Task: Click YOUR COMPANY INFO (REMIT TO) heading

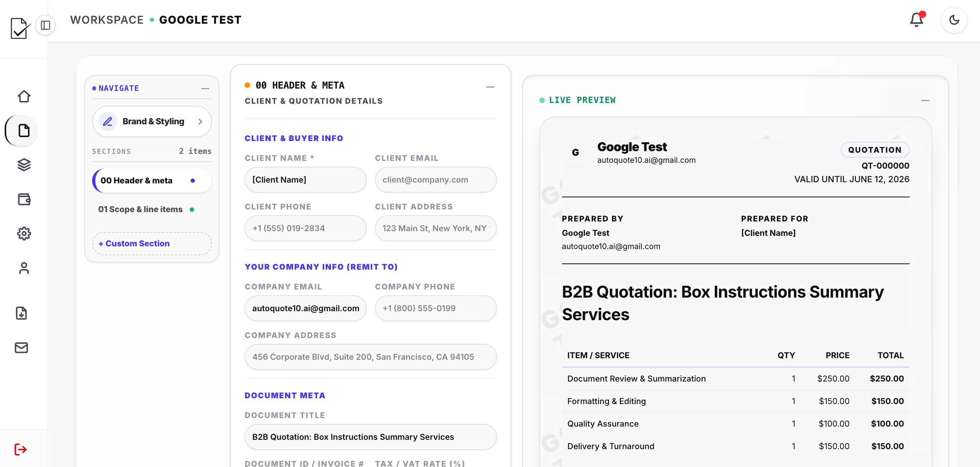Action: click(321, 267)
